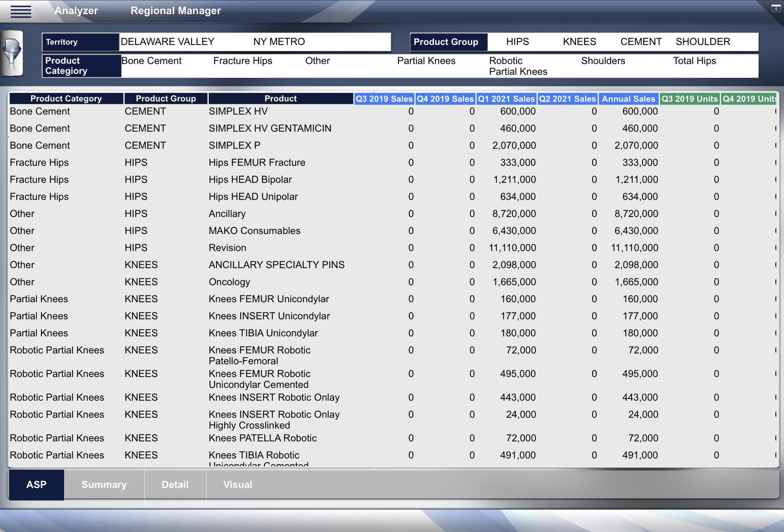Click the Q3 2019 Units column header

689,99
